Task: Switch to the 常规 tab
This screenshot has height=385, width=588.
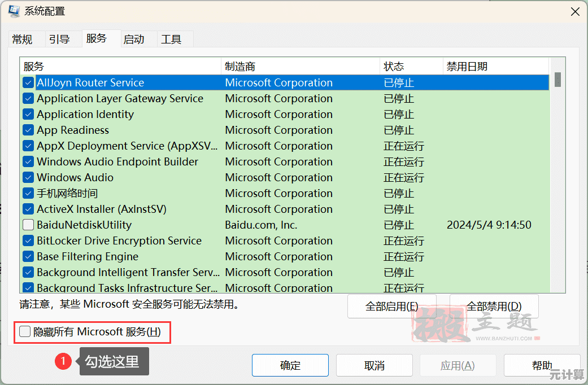Action: pyautogui.click(x=22, y=39)
